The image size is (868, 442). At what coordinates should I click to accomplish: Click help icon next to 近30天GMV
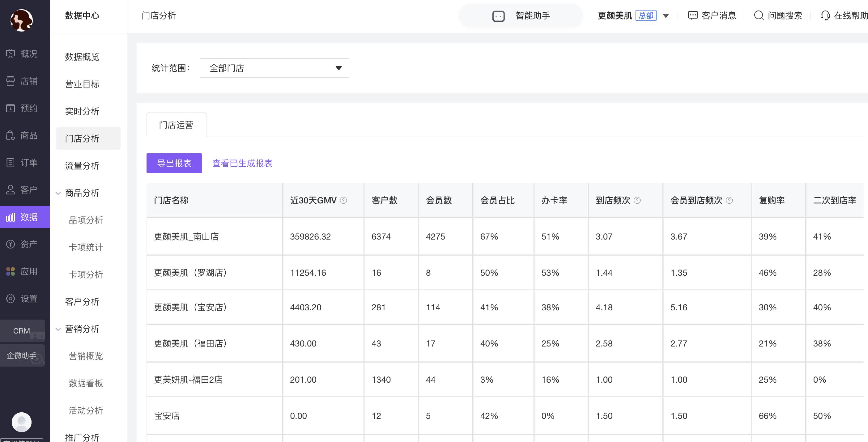343,201
